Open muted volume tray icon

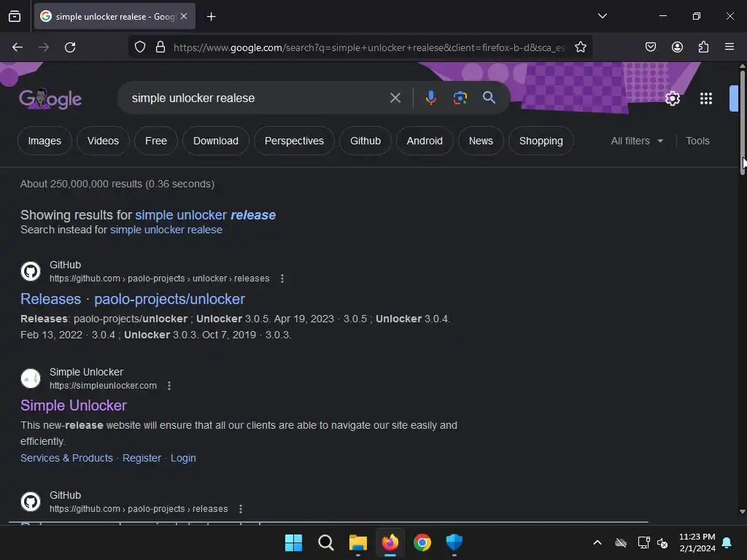(x=662, y=542)
